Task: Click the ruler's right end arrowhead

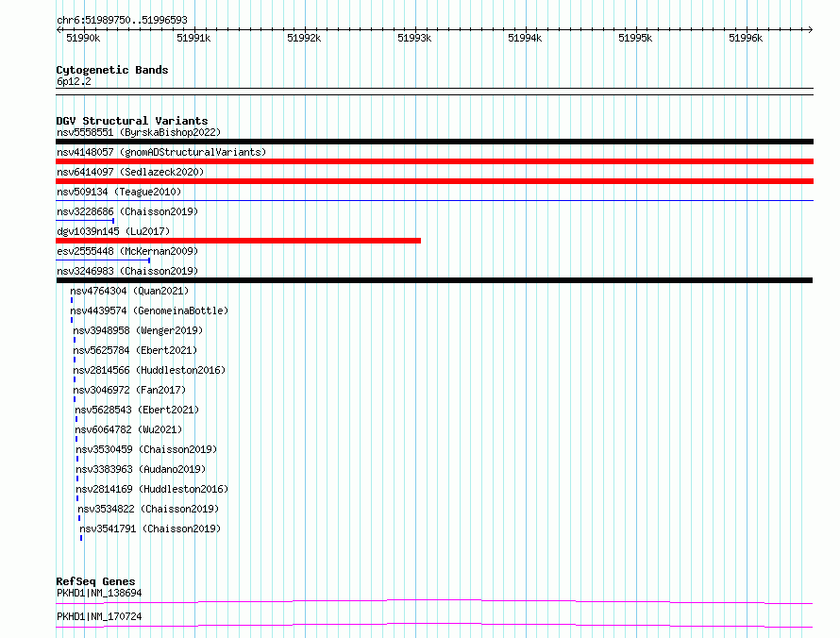Action: pyautogui.click(x=811, y=29)
